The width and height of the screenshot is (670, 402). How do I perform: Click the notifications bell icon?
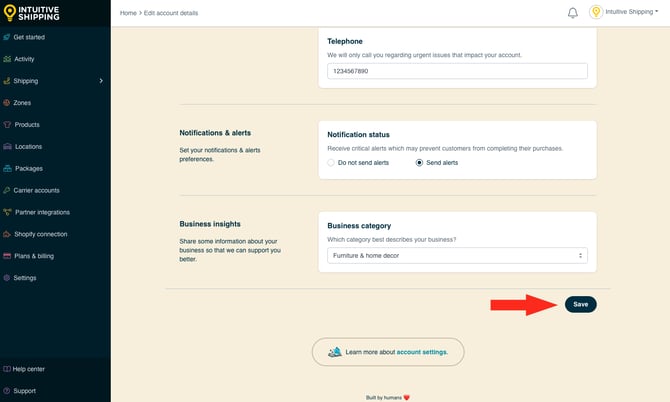click(x=573, y=13)
